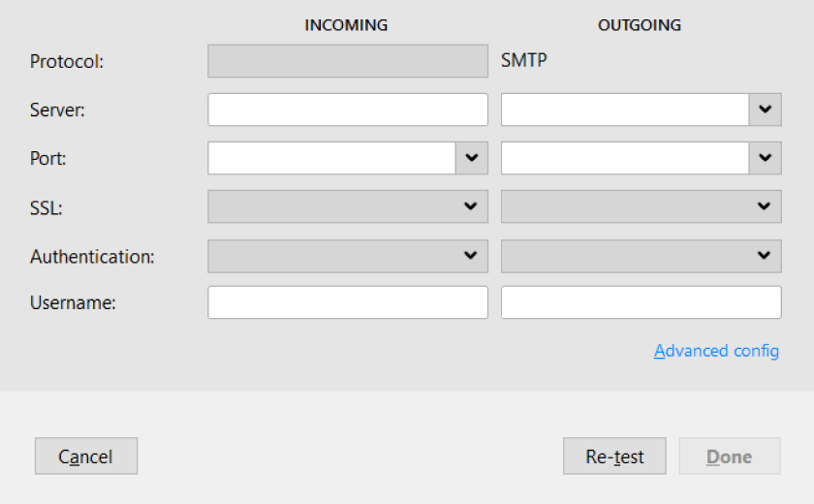The width and height of the screenshot is (814, 504).
Task: Expand the incoming Port dropdown arrow
Action: (472, 158)
